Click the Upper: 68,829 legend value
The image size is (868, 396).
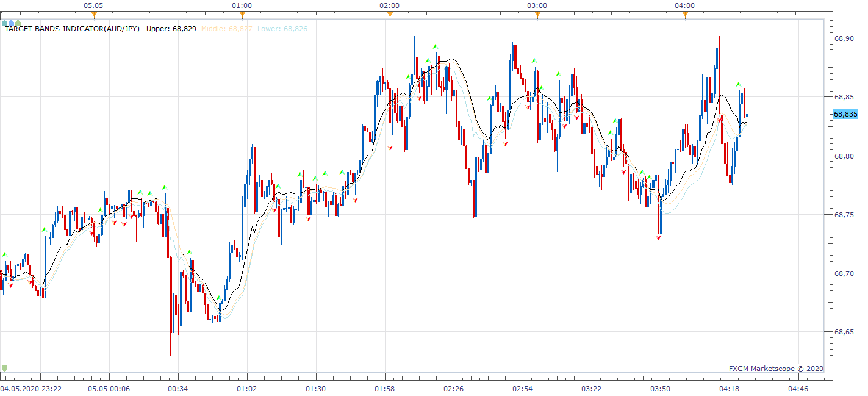point(171,29)
